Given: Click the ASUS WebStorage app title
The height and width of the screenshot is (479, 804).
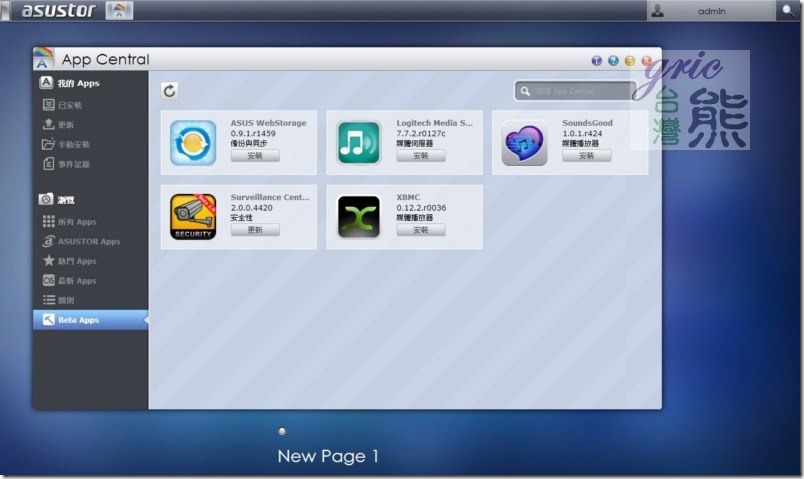Looking at the screenshot, I should pos(268,123).
